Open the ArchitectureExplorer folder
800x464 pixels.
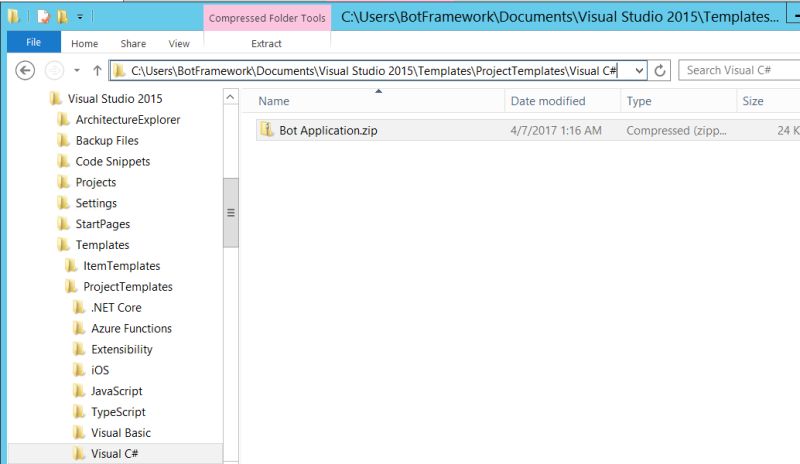tap(128, 119)
